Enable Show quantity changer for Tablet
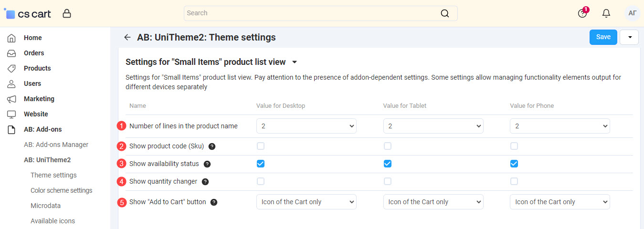 388,181
